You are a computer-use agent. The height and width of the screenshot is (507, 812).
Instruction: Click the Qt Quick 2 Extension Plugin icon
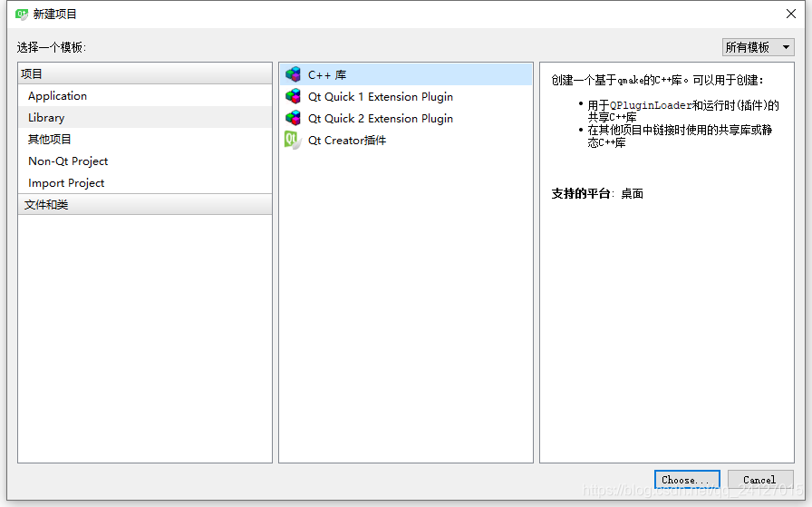point(293,118)
